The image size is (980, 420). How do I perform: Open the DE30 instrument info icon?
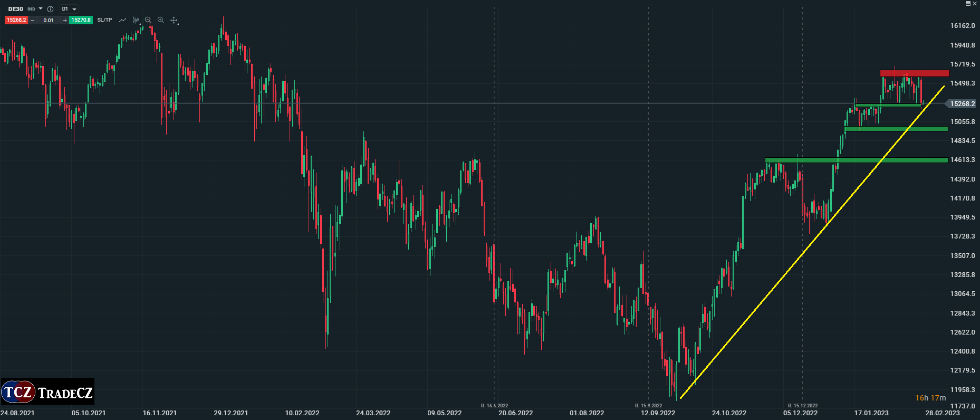pos(50,9)
